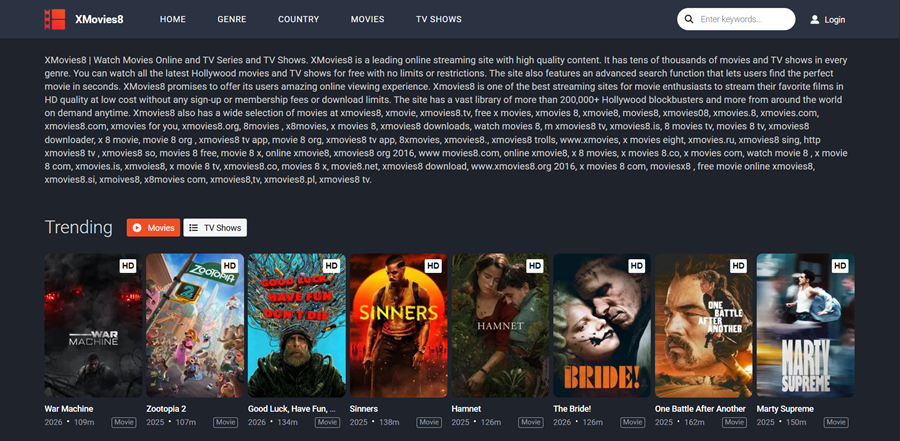Click HD badge on Hamnet poster
Viewport: 900px width, 441px height.
click(534, 265)
